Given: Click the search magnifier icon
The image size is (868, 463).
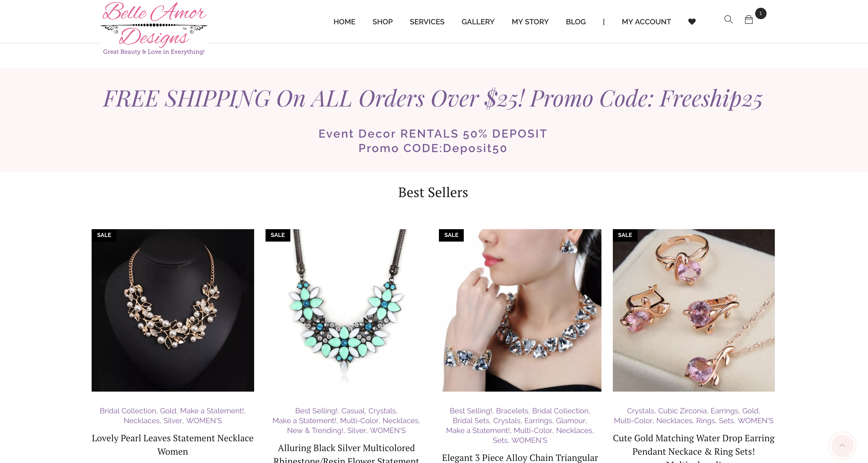Looking at the screenshot, I should pos(728,20).
